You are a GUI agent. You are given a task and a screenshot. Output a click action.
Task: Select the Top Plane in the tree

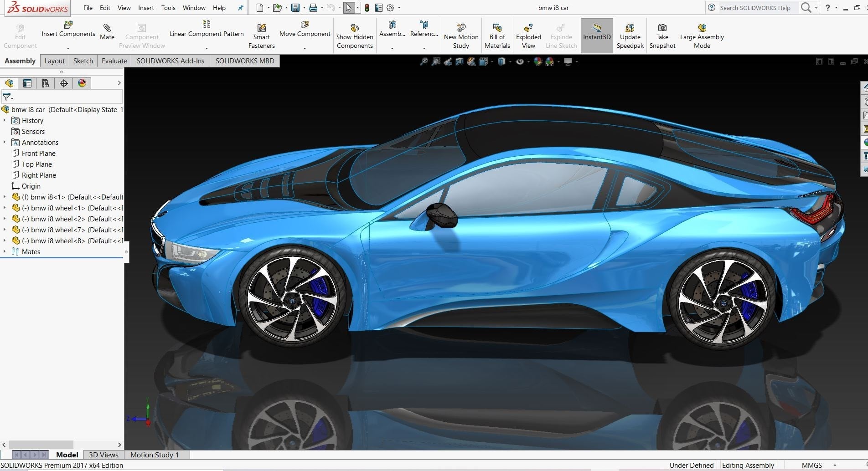(x=36, y=164)
